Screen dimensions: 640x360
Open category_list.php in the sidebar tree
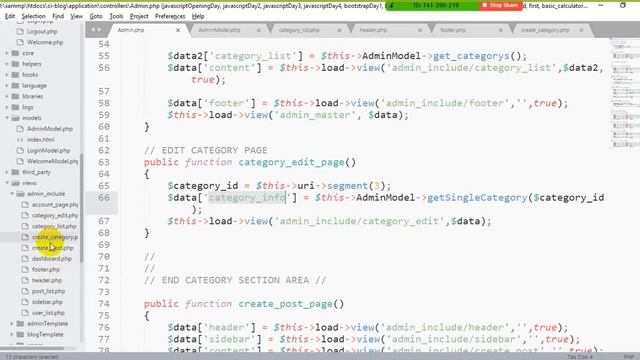click(54, 226)
